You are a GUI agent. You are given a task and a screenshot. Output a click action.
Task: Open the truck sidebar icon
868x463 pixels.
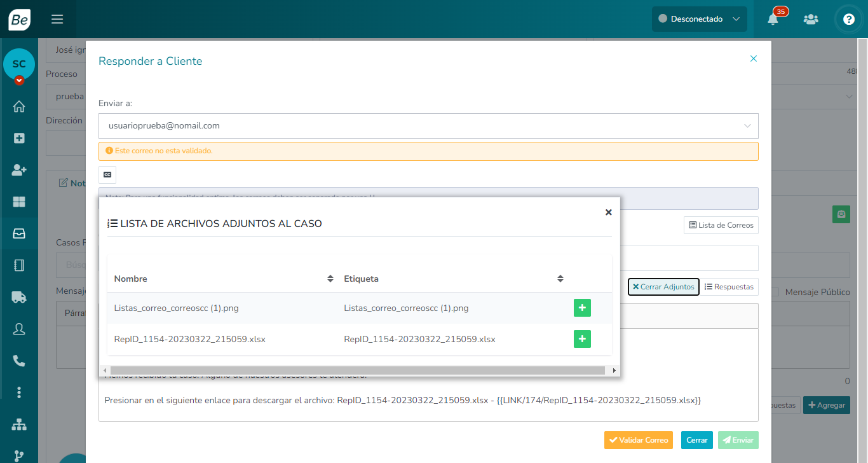pyautogui.click(x=19, y=297)
